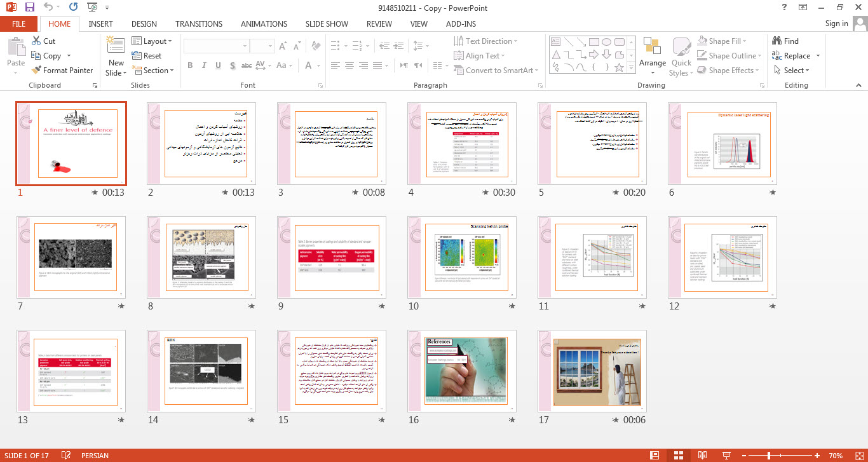Viewport: 868px width, 462px height.
Task: Switch to the SLIDE SHOW tab
Action: (x=327, y=24)
